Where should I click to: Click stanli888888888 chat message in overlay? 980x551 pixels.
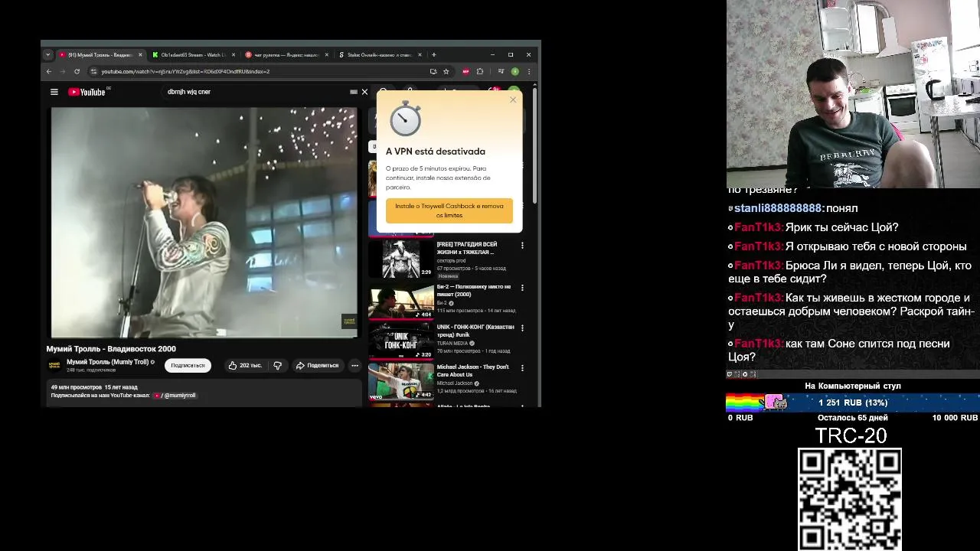792,208
